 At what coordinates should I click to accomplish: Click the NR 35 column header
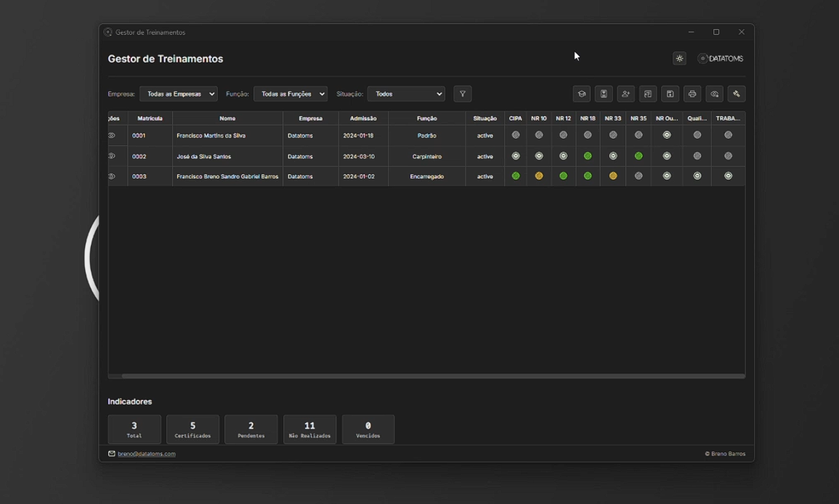[x=639, y=118]
